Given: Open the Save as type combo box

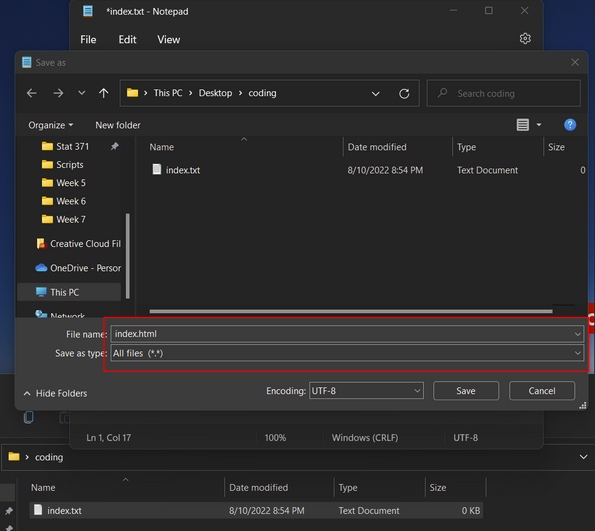Looking at the screenshot, I should tap(347, 353).
